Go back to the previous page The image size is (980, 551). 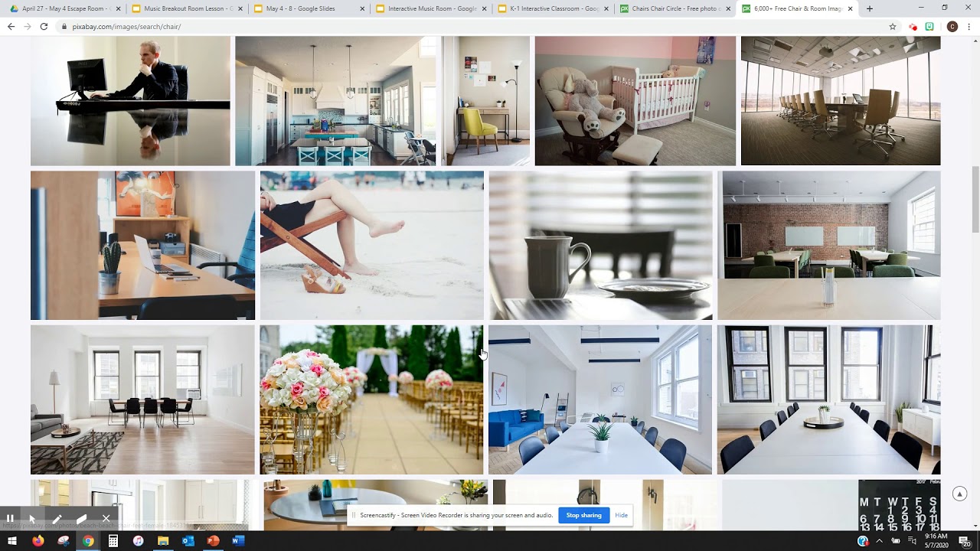click(x=11, y=26)
